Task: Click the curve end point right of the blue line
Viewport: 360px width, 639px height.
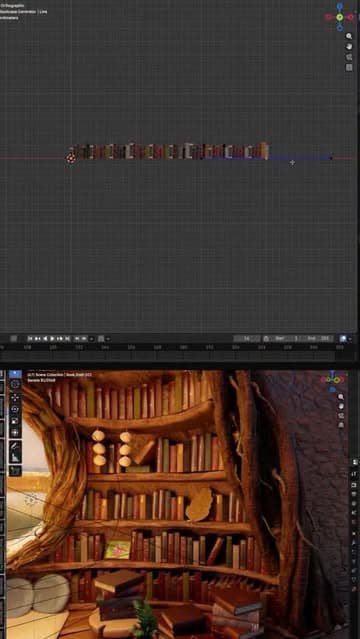Action: pyautogui.click(x=331, y=158)
